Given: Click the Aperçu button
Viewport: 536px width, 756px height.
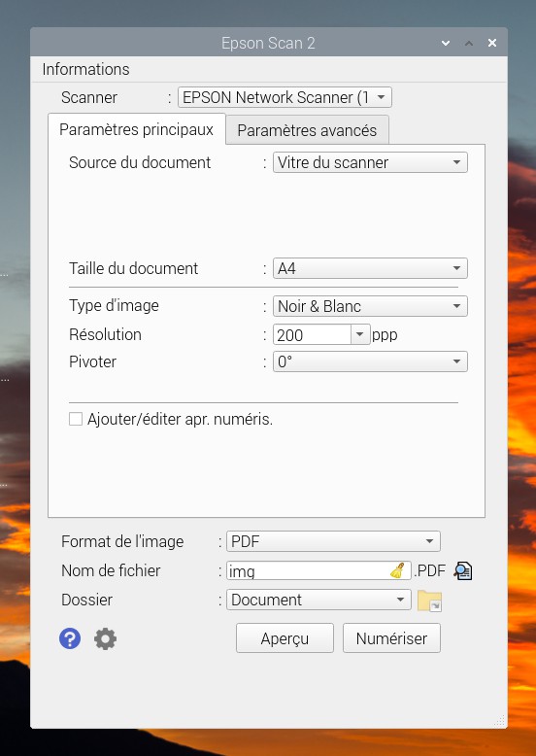Looking at the screenshot, I should pos(285,638).
